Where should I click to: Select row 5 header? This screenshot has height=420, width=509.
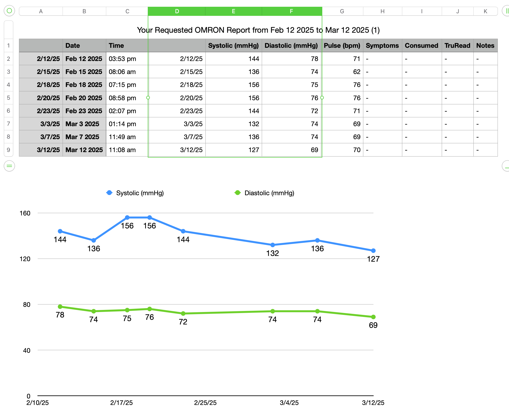(x=9, y=98)
